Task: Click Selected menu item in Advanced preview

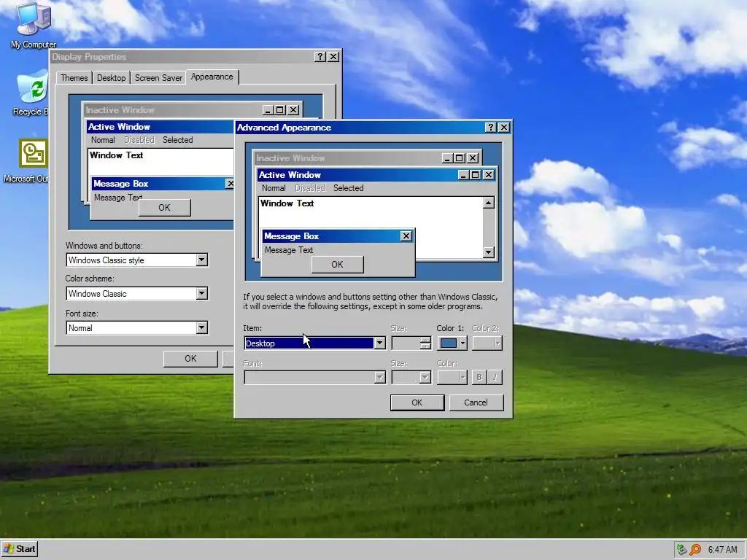Action: (x=348, y=188)
